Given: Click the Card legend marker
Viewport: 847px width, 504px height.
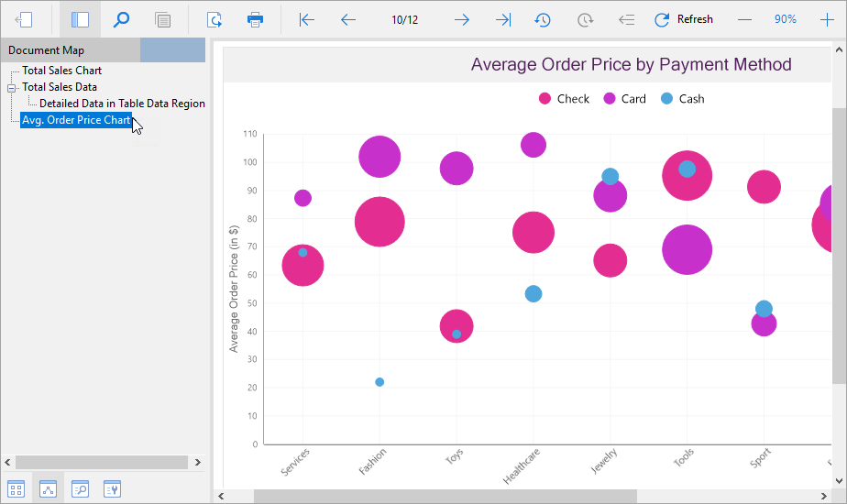Looking at the screenshot, I should (x=610, y=99).
